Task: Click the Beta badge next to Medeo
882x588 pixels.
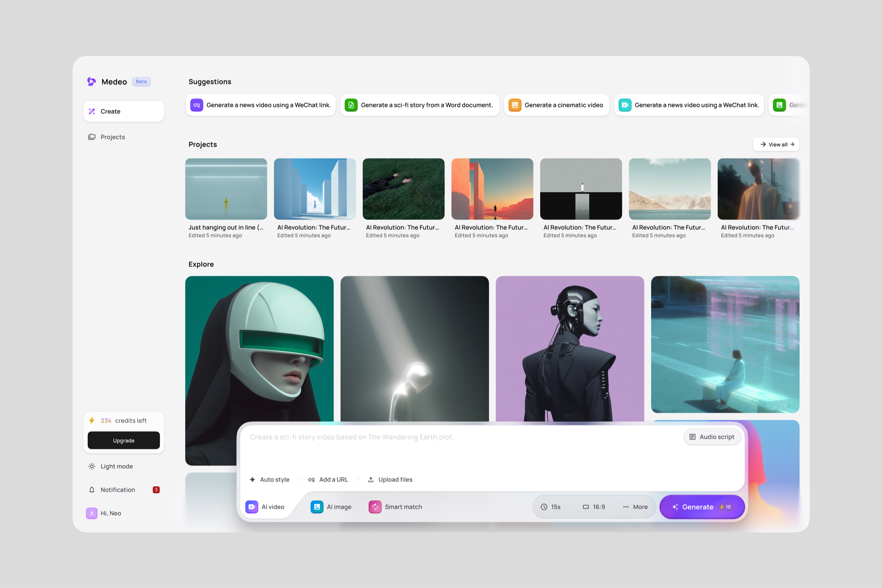Action: pos(141,82)
